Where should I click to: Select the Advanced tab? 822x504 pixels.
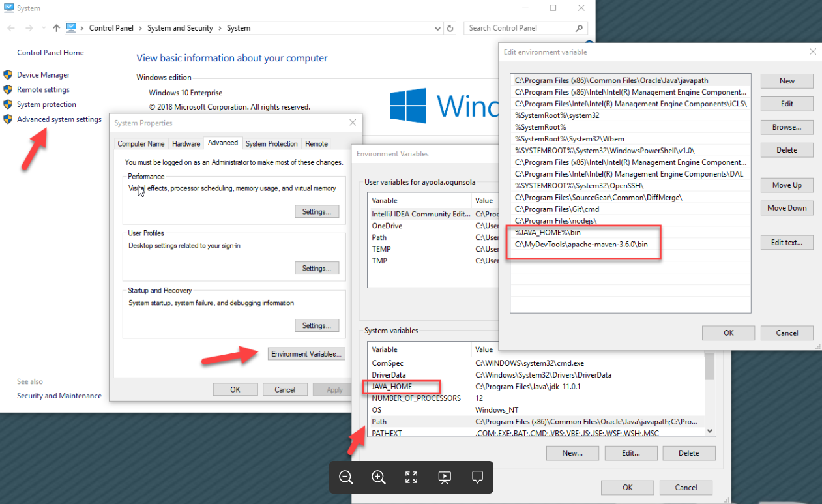point(223,143)
